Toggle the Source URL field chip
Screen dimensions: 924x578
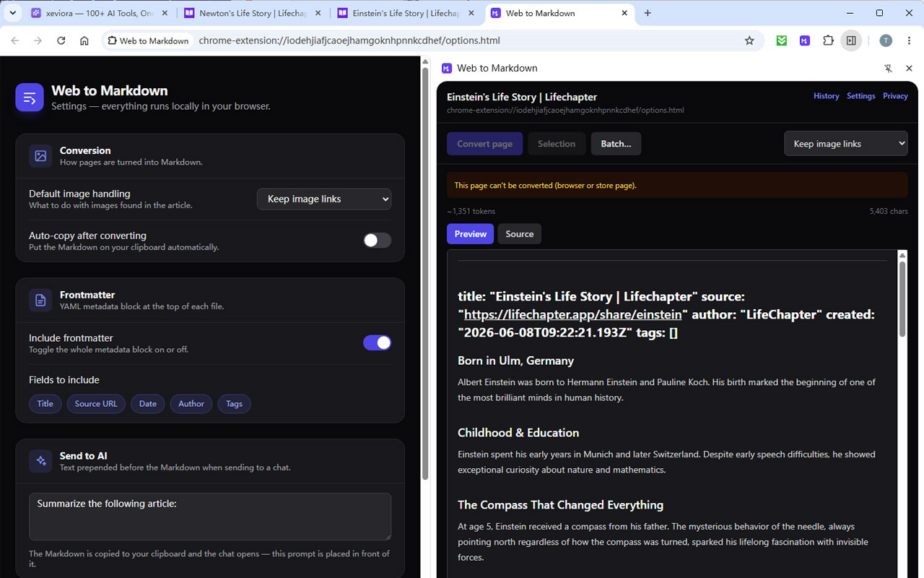point(96,404)
